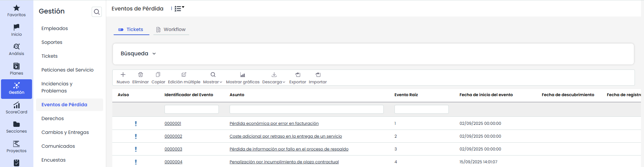Open Secciones folder icon
This screenshot has height=167, width=644.
(17, 124)
